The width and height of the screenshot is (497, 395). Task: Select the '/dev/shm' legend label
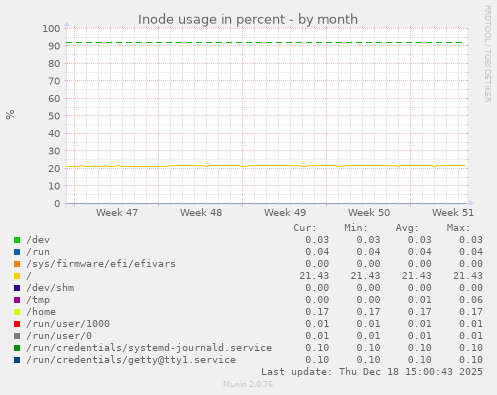(x=50, y=288)
